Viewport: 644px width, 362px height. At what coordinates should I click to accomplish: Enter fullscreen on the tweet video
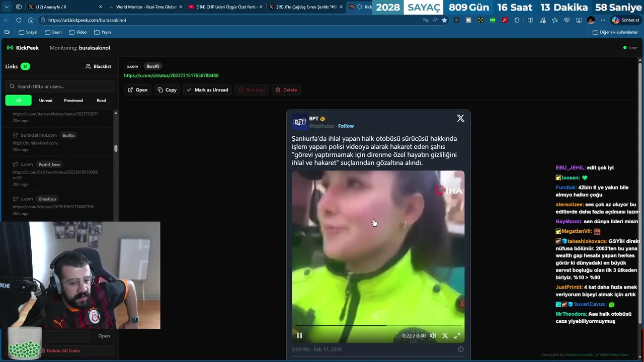coord(457,335)
